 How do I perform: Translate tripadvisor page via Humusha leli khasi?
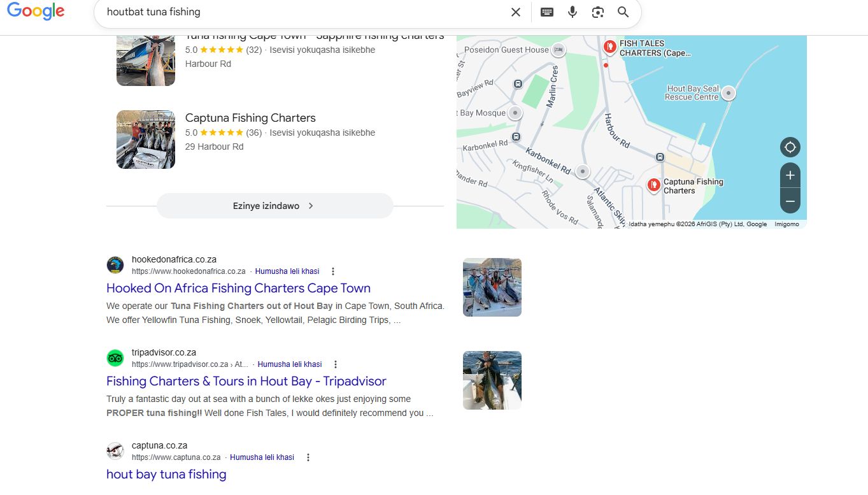tap(290, 364)
